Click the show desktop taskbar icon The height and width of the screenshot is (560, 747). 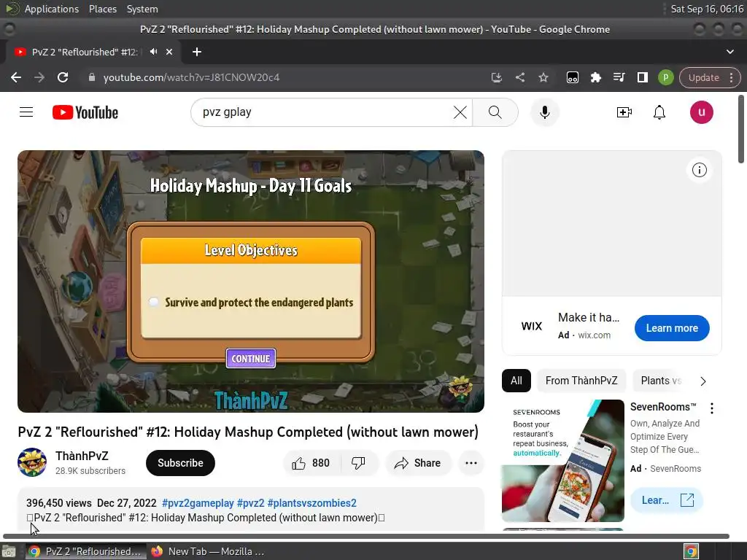9,551
